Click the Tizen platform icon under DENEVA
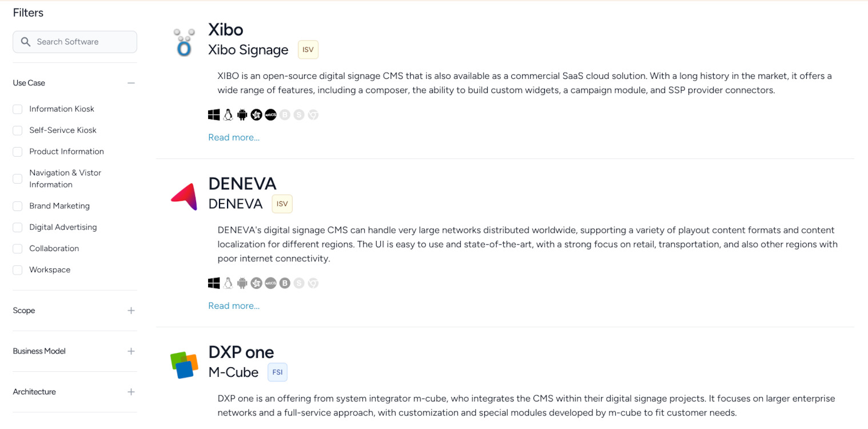This screenshot has height=429, width=868. pos(256,283)
